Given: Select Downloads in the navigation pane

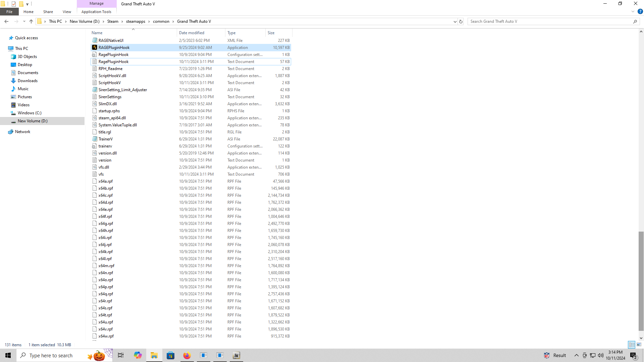Looking at the screenshot, I should pyautogui.click(x=28, y=81).
